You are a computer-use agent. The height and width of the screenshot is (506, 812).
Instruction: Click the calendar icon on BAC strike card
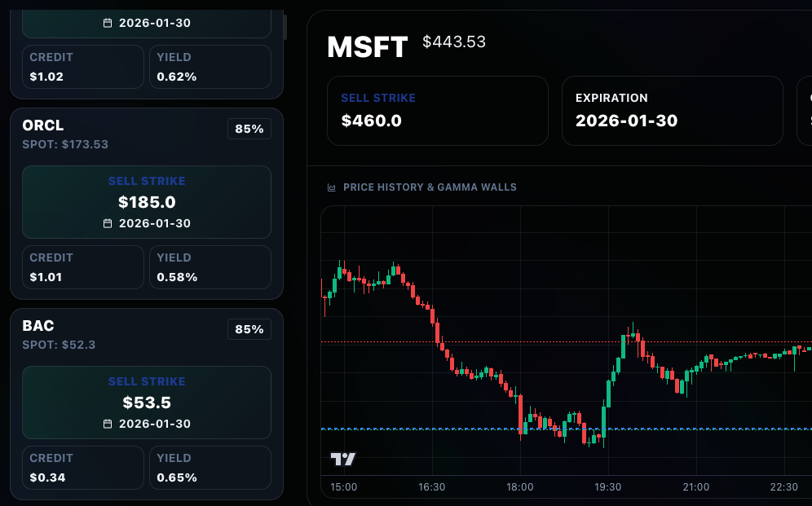pyautogui.click(x=108, y=423)
